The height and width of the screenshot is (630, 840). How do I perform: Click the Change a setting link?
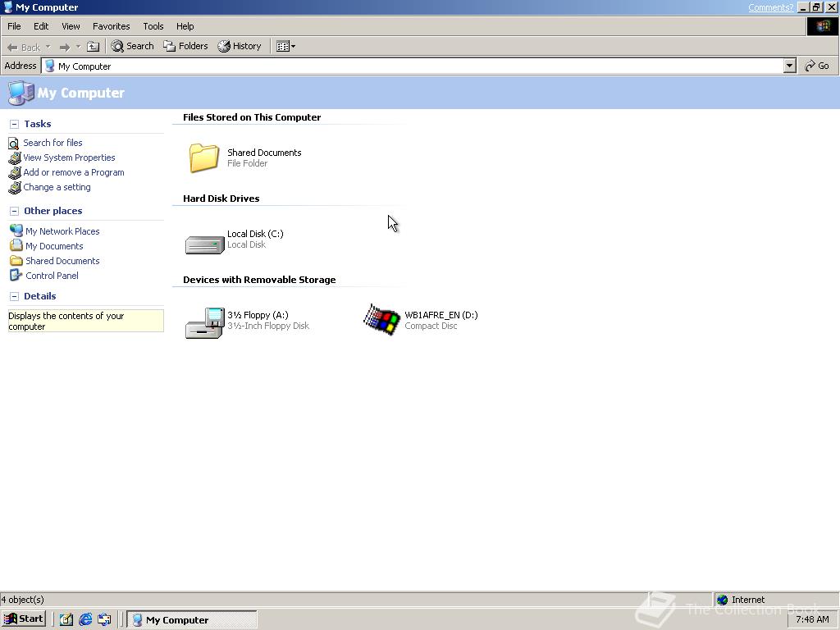(57, 187)
